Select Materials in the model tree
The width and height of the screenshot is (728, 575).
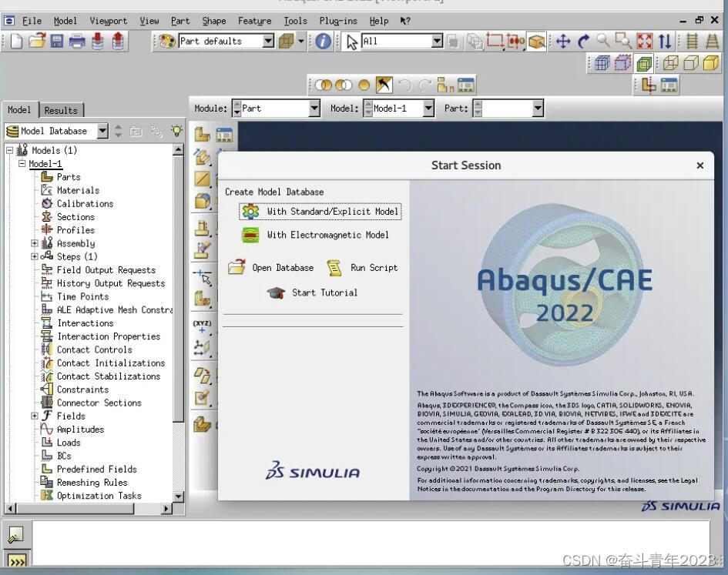[78, 190]
